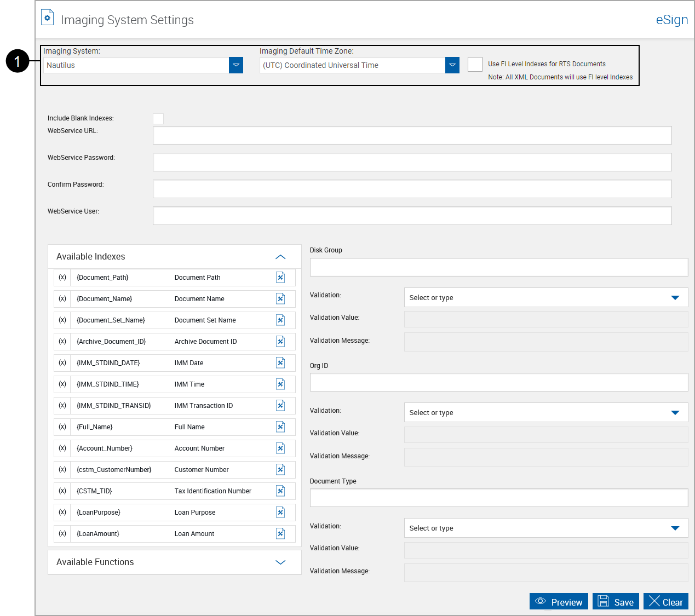Remove the Account Number index icon
Image resolution: width=695 pixels, height=616 pixels.
[280, 448]
